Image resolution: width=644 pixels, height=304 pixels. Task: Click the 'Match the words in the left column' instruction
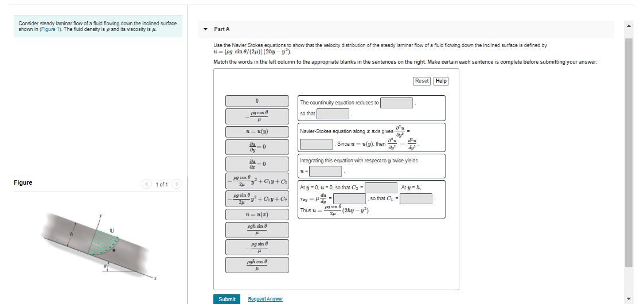(x=405, y=62)
